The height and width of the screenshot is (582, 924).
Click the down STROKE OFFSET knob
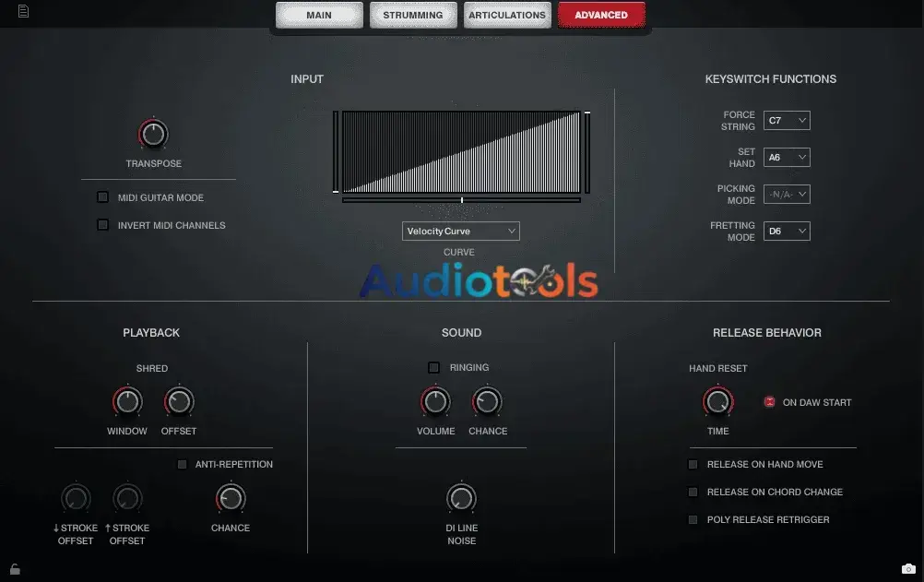coord(76,499)
